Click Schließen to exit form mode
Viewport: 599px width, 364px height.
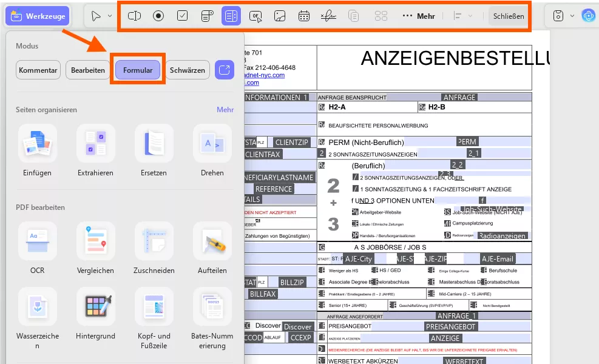pyautogui.click(x=509, y=16)
